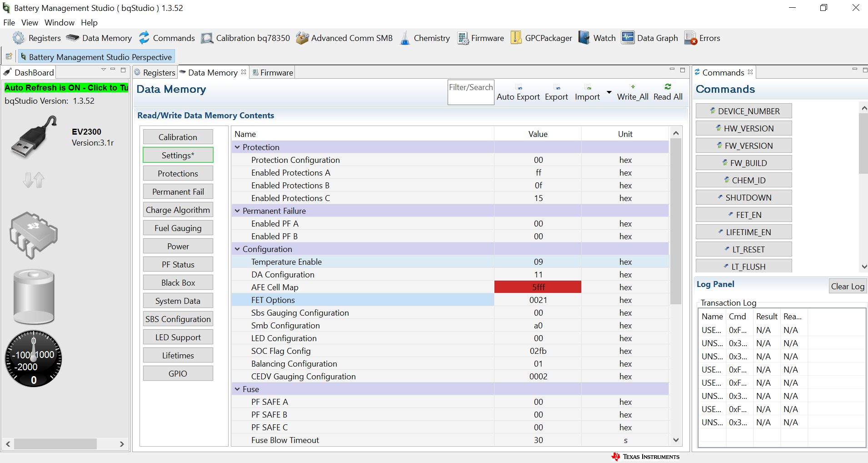The width and height of the screenshot is (868, 463).
Task: Open the Window menu
Action: (60, 23)
